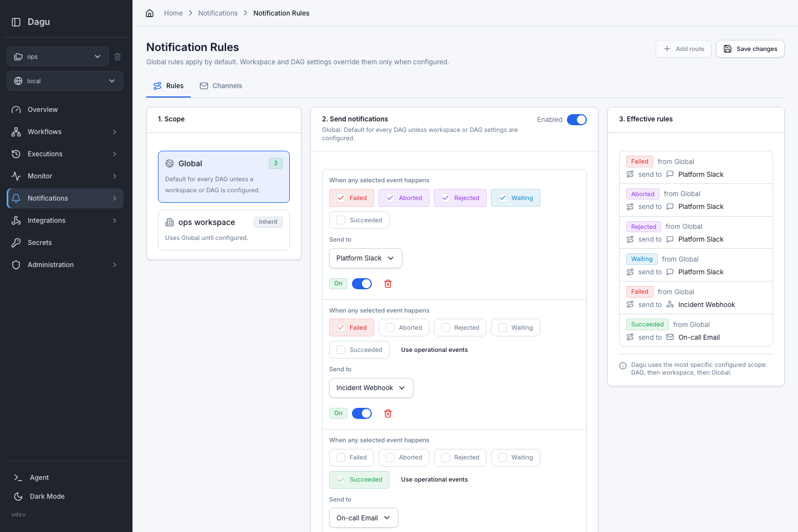The image size is (798, 532).
Task: Click the plus icon in Add route
Action: click(x=667, y=49)
